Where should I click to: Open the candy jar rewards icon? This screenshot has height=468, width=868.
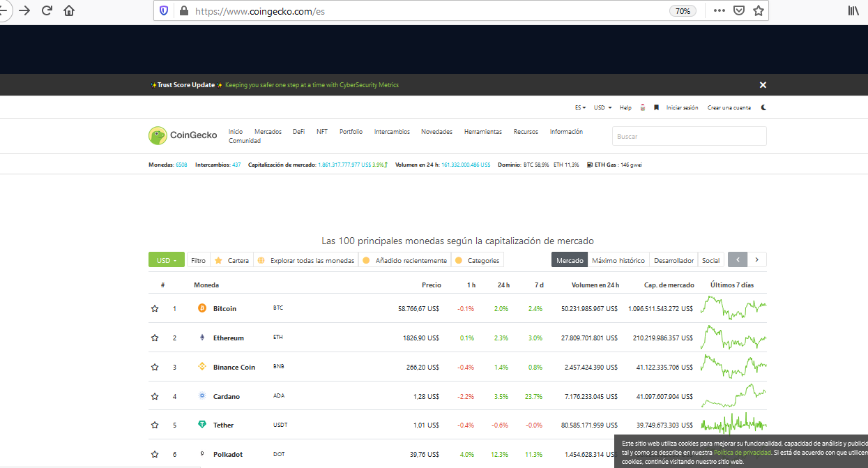(643, 107)
